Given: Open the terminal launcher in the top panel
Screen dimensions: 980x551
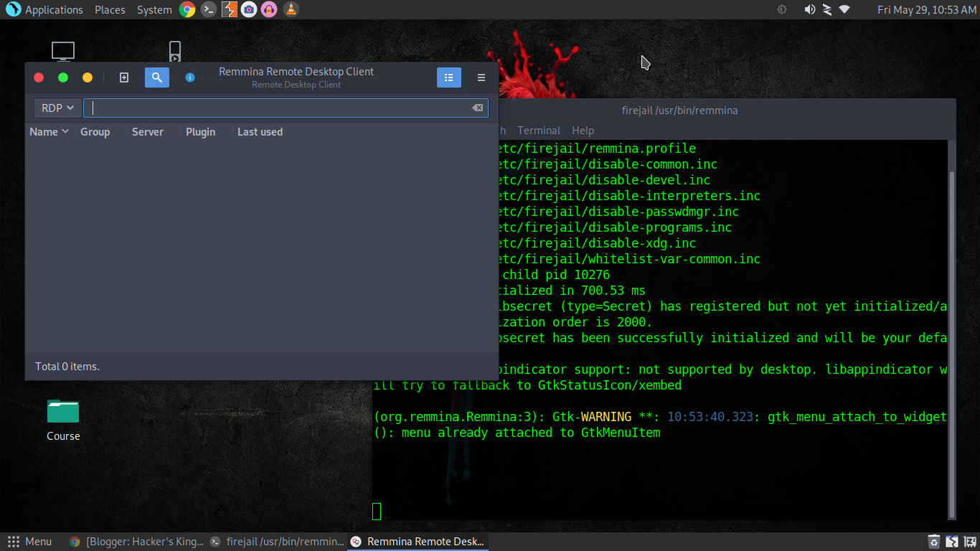Looking at the screenshot, I should pyautogui.click(x=208, y=9).
